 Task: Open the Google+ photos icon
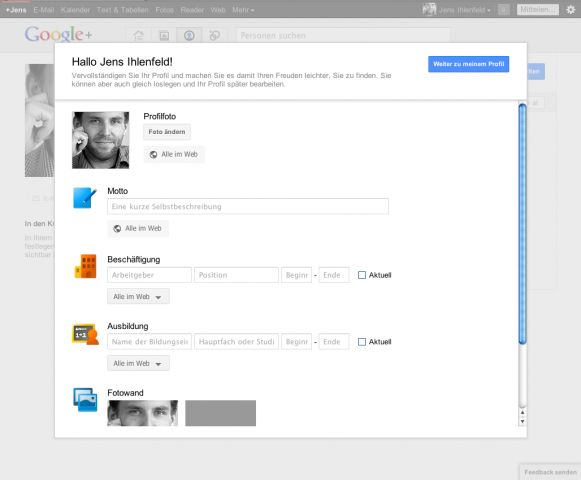pyautogui.click(x=164, y=36)
